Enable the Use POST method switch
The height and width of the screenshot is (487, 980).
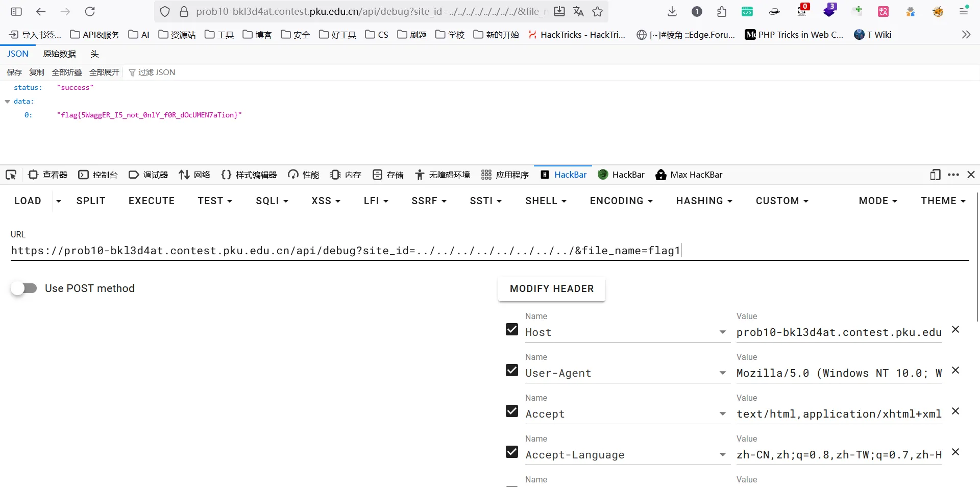coord(24,288)
